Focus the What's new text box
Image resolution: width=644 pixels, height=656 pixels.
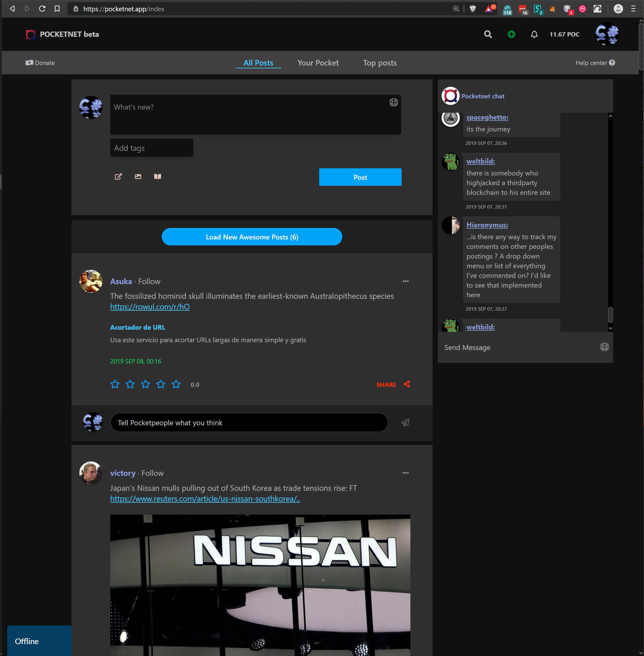pyautogui.click(x=255, y=115)
